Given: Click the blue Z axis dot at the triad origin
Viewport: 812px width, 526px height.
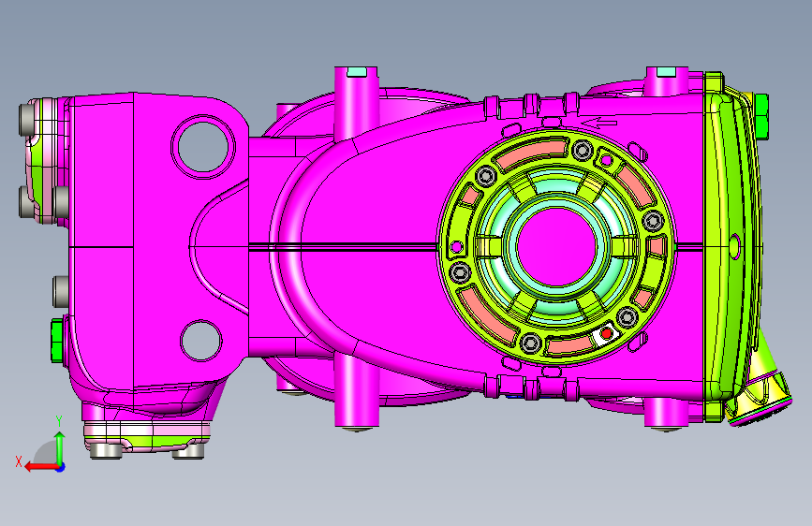Looking at the screenshot, I should click(61, 467).
